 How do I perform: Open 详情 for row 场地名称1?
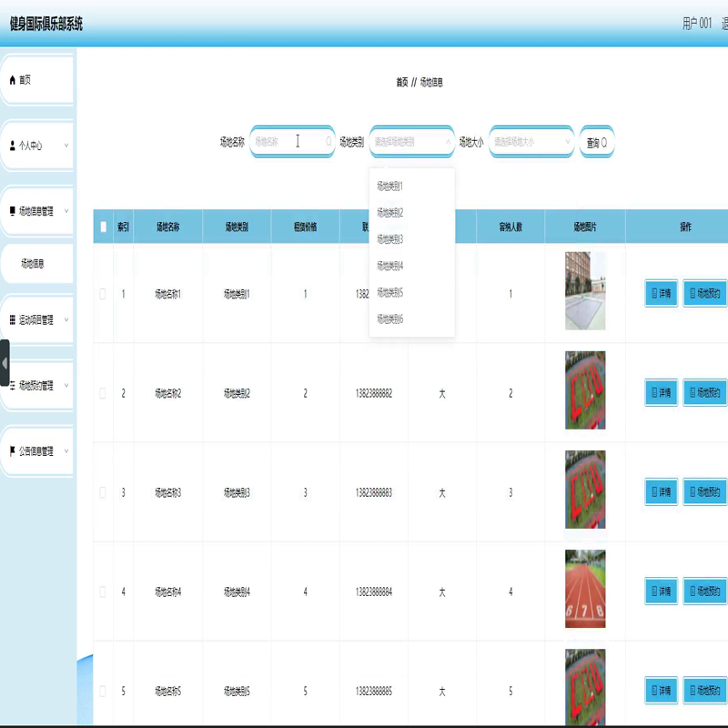click(x=662, y=293)
